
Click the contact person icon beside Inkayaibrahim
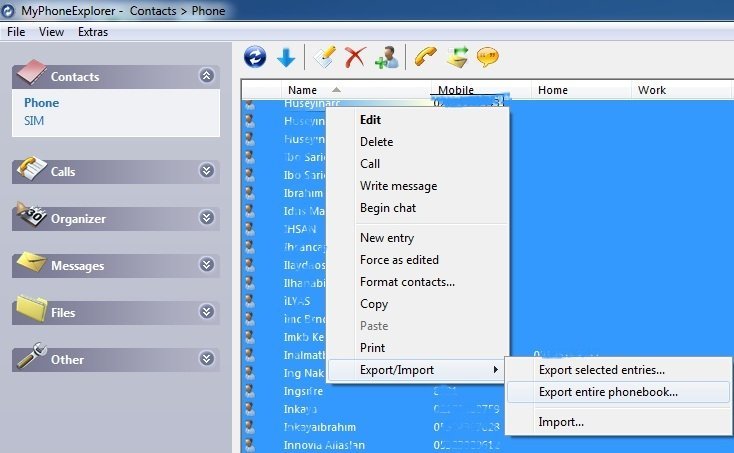[250, 427]
